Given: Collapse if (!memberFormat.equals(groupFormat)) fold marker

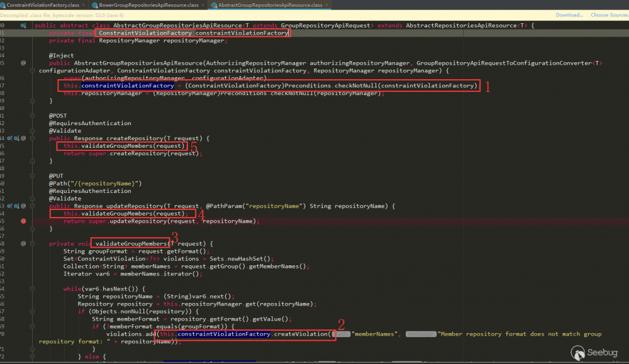Looking at the screenshot, I should pos(32,326).
